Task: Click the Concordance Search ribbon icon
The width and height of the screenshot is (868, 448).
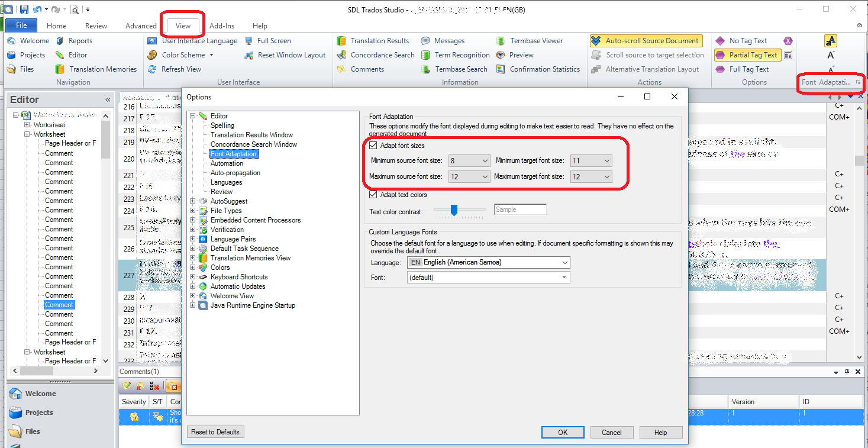Action: click(341, 55)
